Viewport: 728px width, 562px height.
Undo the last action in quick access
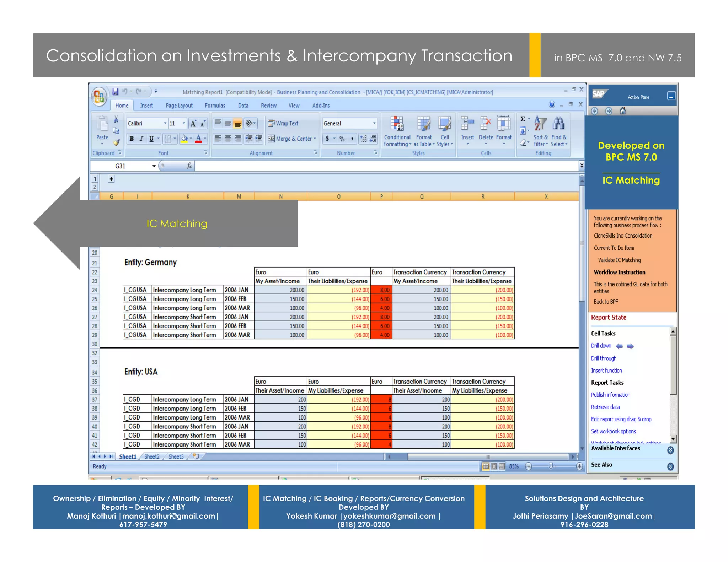tap(124, 92)
